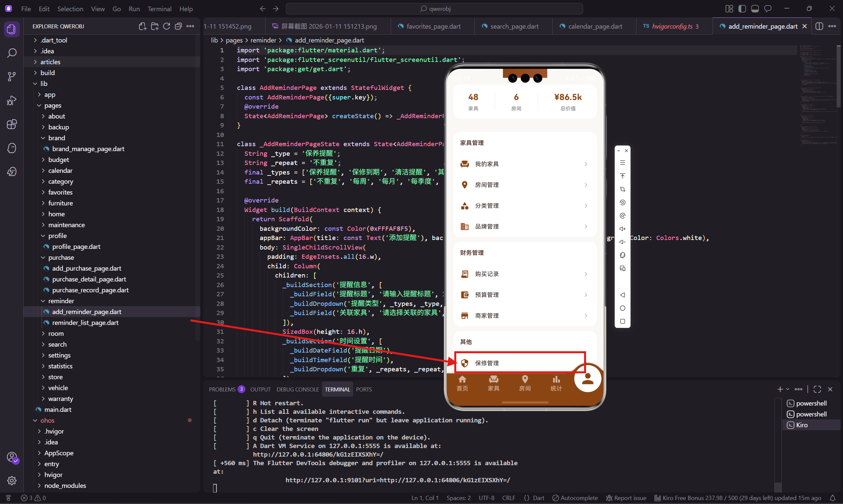The height and width of the screenshot is (504, 843).
Task: Open Source Control view
Action: 12,77
